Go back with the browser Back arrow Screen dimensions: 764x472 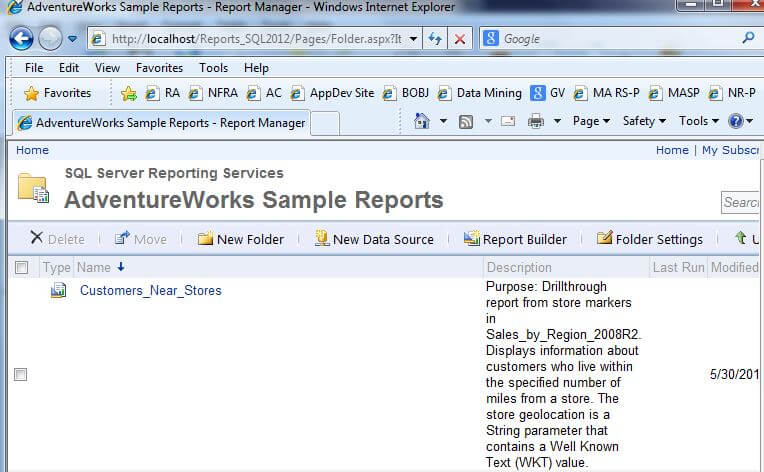point(21,38)
